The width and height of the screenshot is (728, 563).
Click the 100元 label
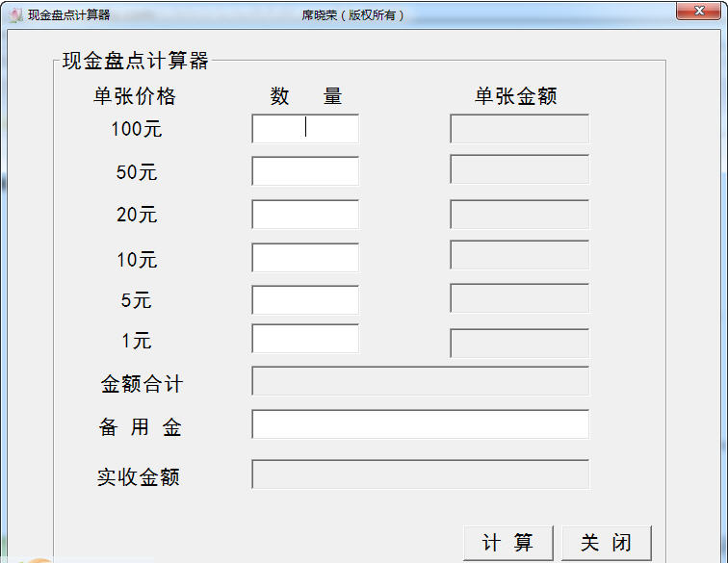(x=136, y=129)
